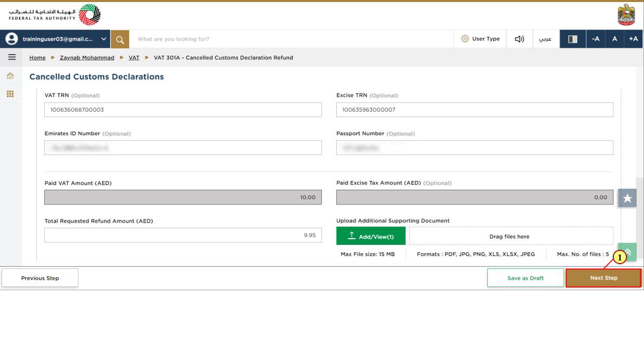Click the Excise TRN input field
Image resolution: width=644 pixels, height=337 pixels.
pyautogui.click(x=475, y=110)
